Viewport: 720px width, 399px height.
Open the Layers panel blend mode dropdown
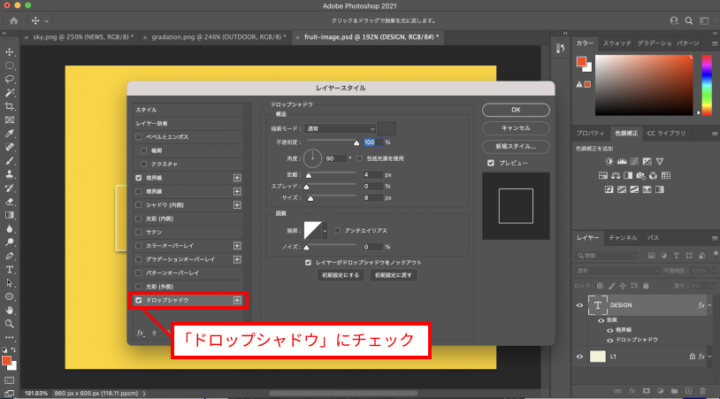[617, 271]
